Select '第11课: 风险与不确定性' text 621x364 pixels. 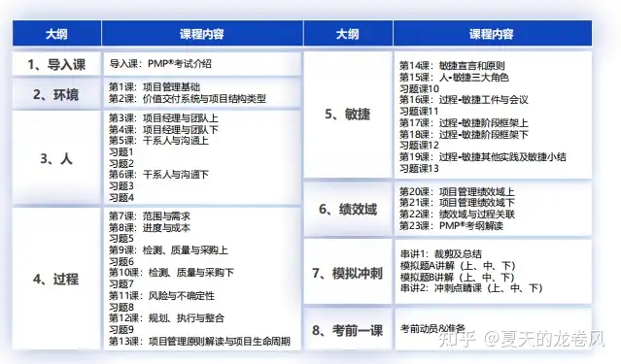pyautogui.click(x=161, y=295)
